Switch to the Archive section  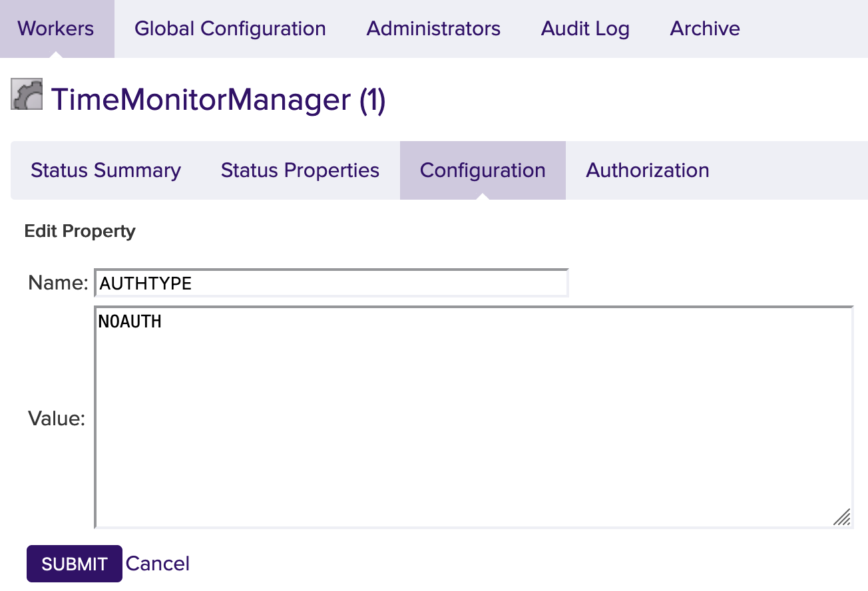coord(705,29)
